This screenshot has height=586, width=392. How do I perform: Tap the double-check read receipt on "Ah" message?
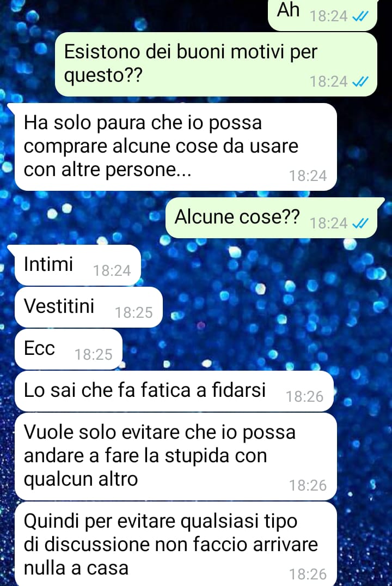(360, 16)
